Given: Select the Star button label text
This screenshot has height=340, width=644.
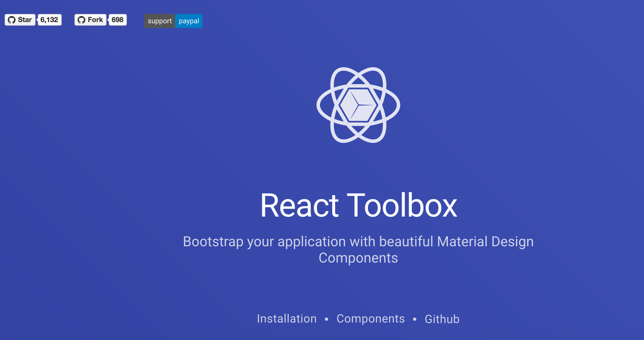Looking at the screenshot, I should (25, 20).
